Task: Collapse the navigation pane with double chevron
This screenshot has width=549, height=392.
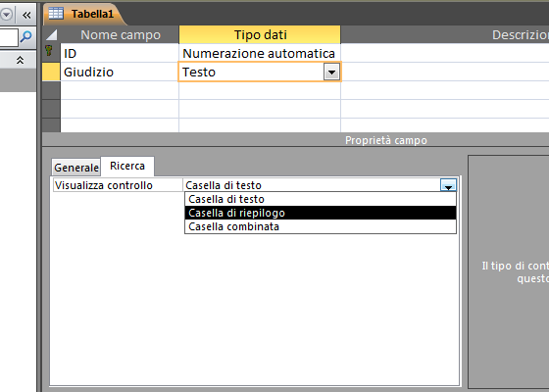Action: point(26,15)
